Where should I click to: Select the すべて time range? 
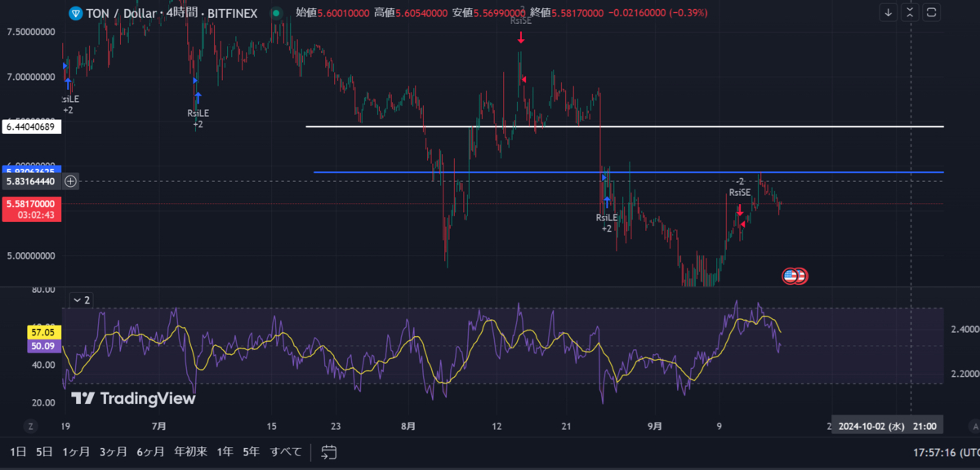coord(286,451)
